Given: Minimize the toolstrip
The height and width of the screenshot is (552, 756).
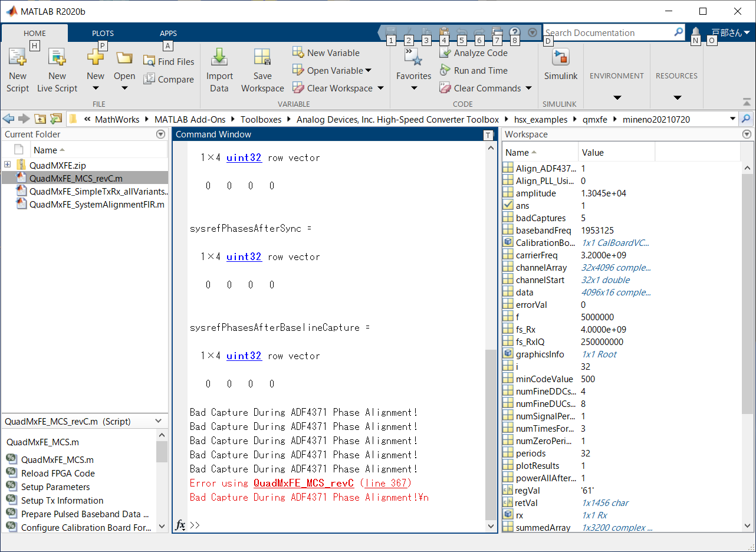Looking at the screenshot, I should [x=747, y=101].
